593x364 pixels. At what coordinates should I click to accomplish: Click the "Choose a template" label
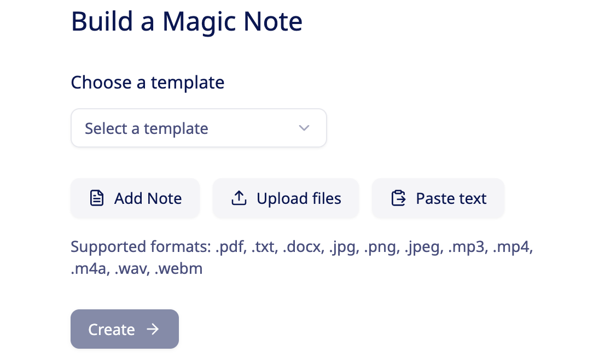point(148,83)
